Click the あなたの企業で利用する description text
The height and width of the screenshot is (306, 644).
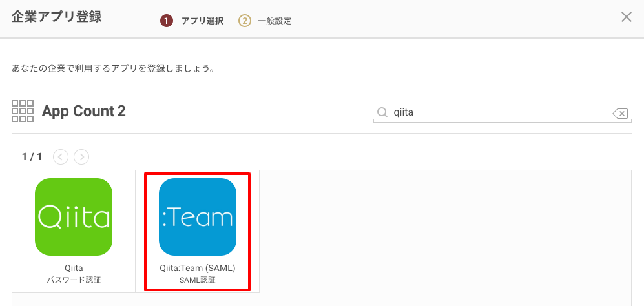click(114, 68)
